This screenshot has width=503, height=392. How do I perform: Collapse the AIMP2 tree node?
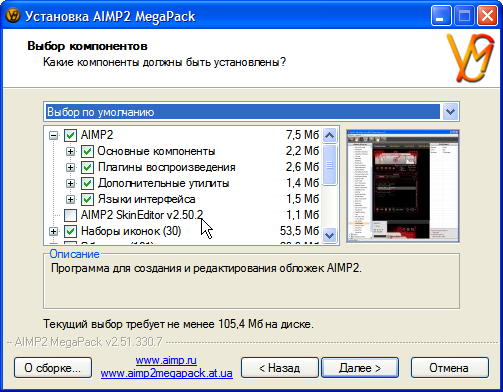click(x=53, y=136)
